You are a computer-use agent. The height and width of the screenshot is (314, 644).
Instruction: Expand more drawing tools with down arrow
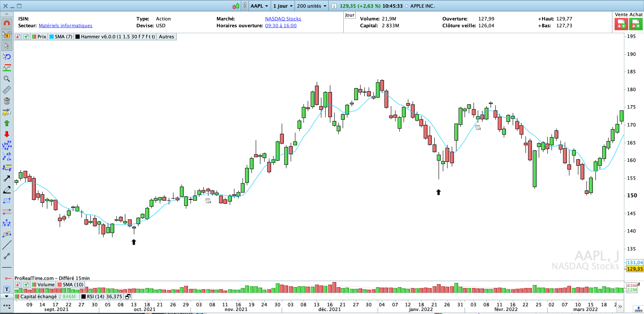[x=7, y=296]
